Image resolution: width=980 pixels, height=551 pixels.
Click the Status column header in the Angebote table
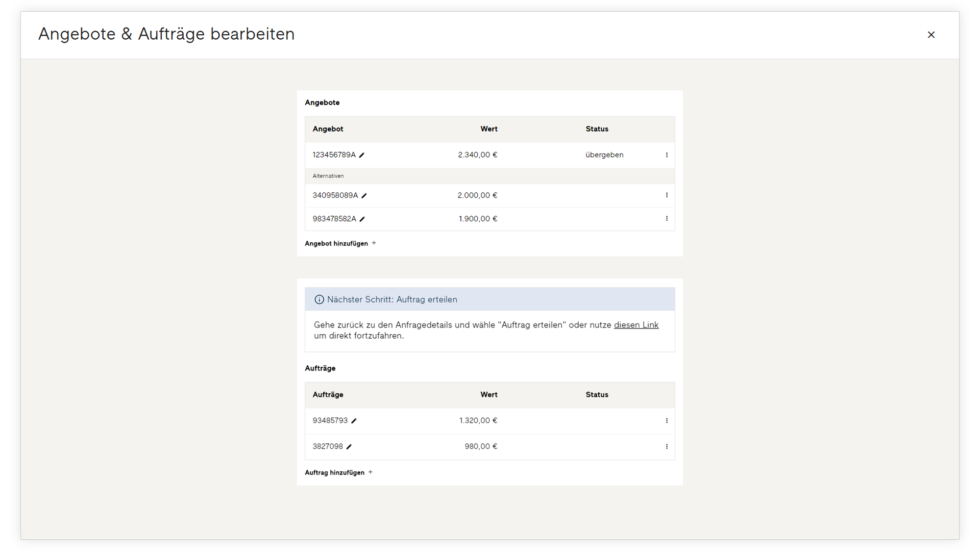tap(597, 129)
